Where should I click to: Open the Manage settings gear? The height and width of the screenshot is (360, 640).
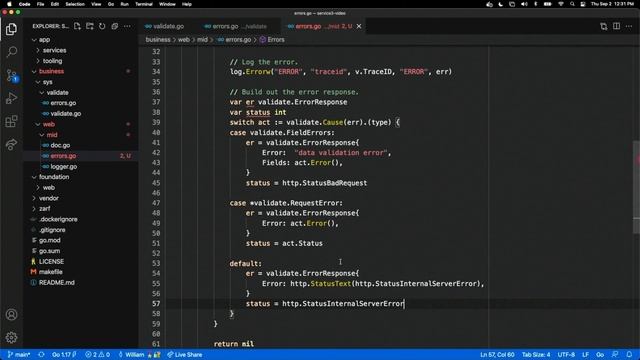click(11, 338)
